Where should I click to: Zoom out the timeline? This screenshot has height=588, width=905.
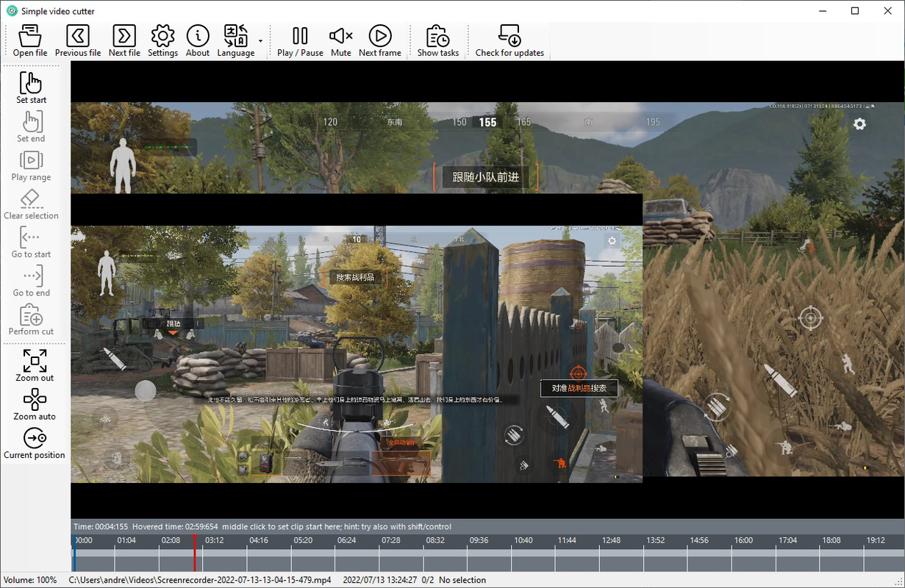pyautogui.click(x=35, y=365)
